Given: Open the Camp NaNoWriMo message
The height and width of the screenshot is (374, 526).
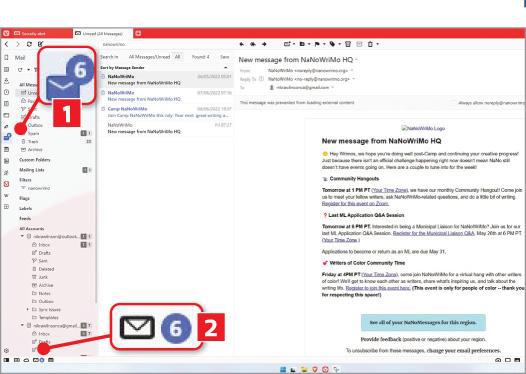Looking at the screenshot, I should pos(167,112).
